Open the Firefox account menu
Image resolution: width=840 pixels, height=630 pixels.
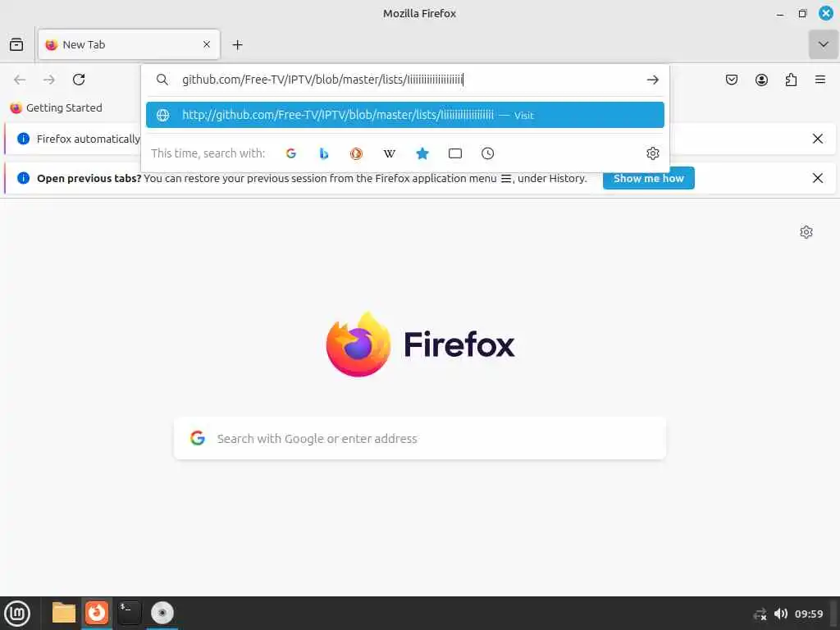click(761, 80)
